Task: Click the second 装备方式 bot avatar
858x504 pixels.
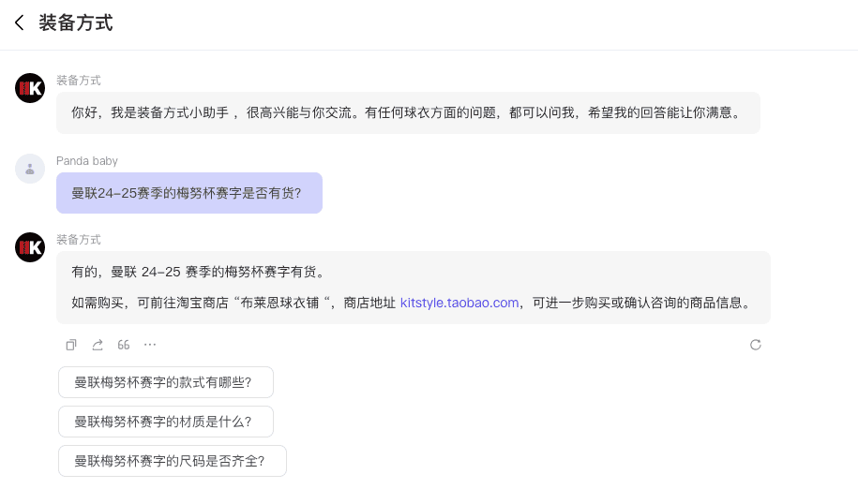Action: coord(30,247)
